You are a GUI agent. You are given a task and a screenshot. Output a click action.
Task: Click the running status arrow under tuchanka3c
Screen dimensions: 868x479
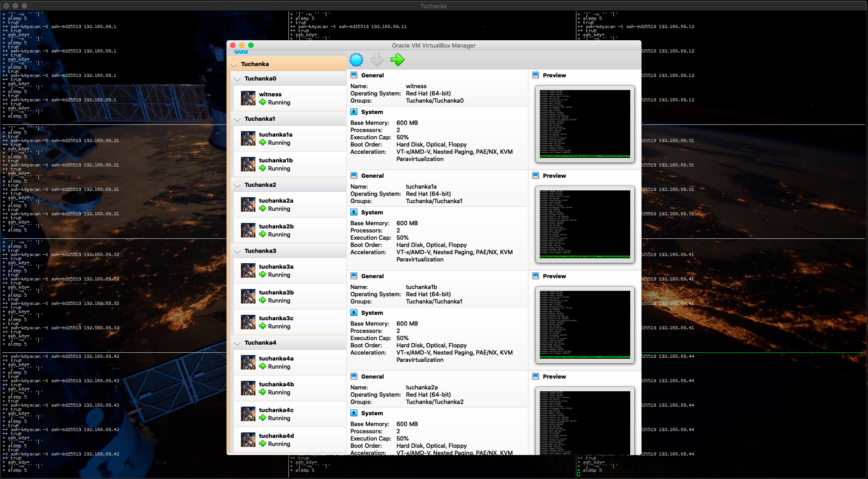(263, 326)
